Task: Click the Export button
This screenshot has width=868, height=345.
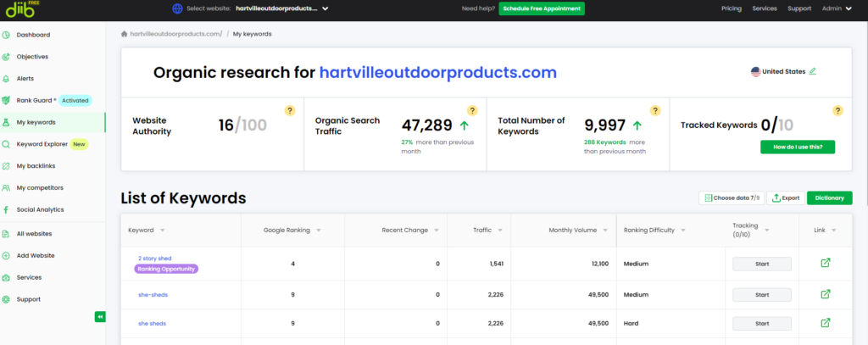Action: point(786,198)
